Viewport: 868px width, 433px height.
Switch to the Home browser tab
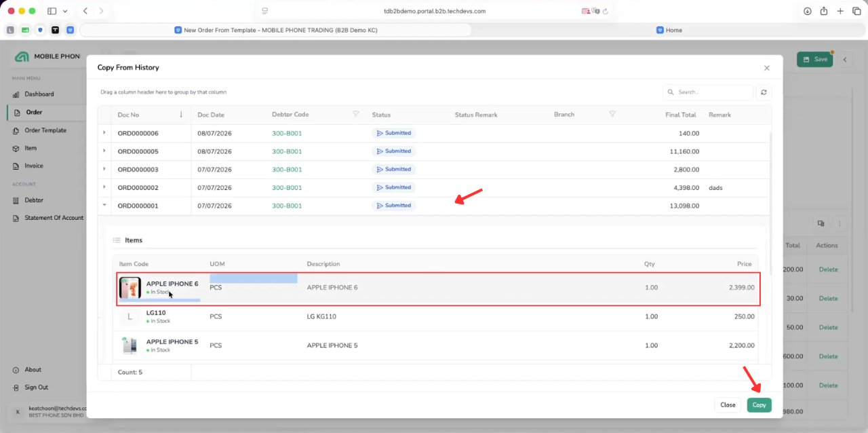point(669,30)
